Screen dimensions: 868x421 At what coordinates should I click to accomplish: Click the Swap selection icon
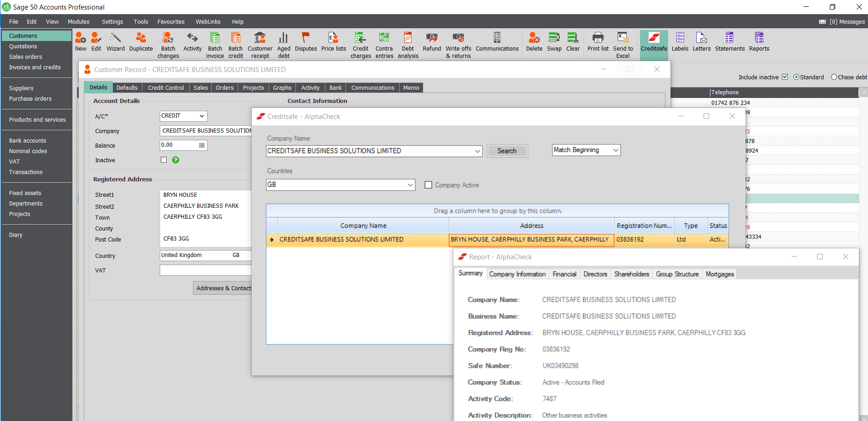[554, 41]
